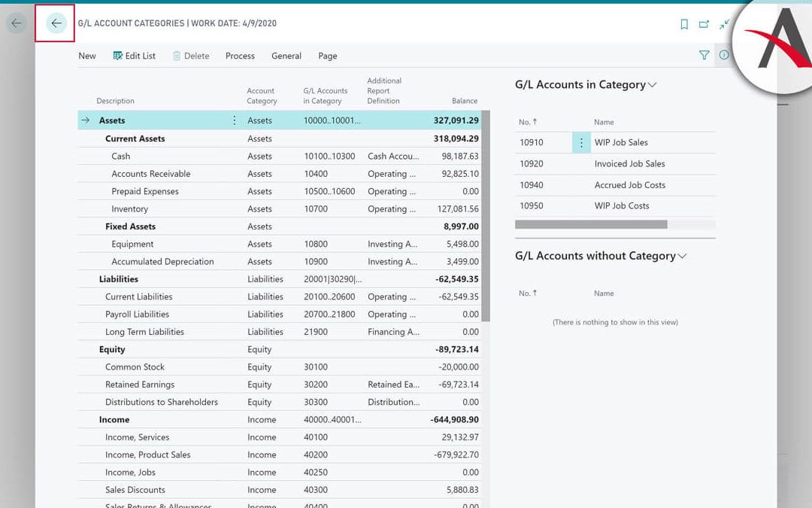
Task: Select the Current Assets row
Action: pos(279,138)
